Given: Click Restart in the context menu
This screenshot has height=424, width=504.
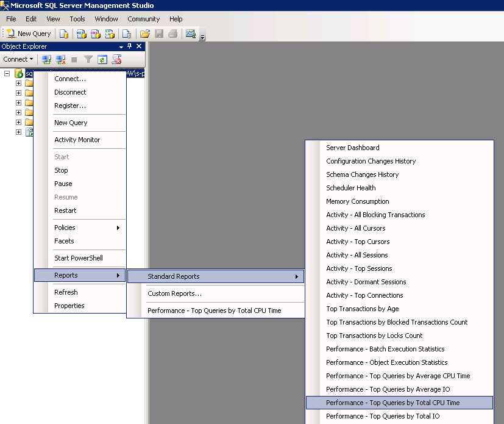Looking at the screenshot, I should point(80,210).
